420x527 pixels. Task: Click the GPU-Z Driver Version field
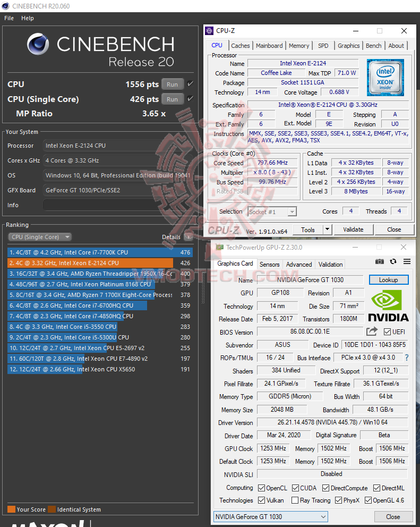pos(332,422)
